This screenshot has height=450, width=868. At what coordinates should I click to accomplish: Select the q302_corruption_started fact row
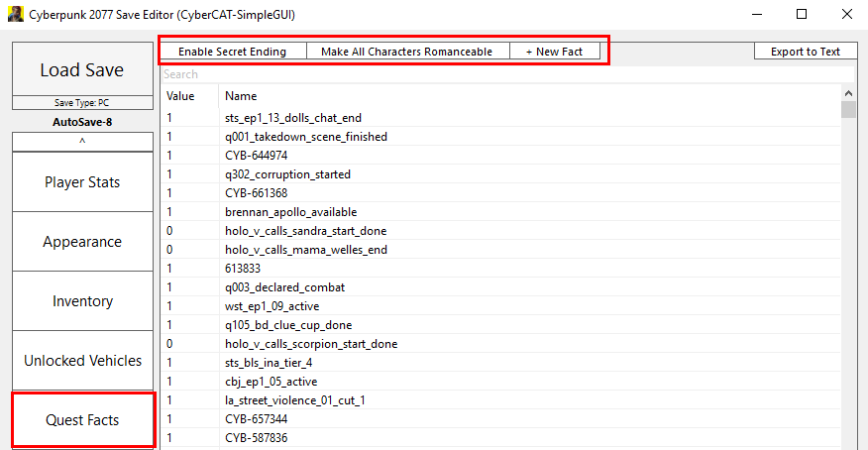(287, 174)
